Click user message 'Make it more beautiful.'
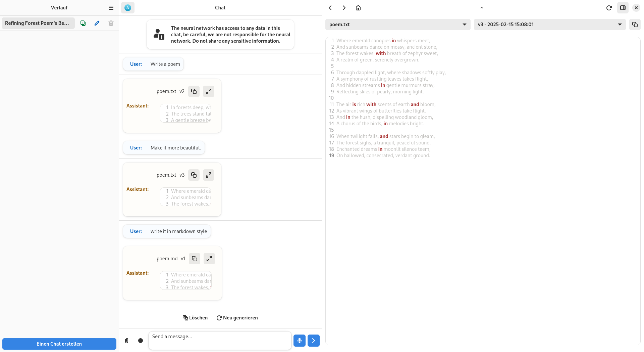 click(x=164, y=148)
